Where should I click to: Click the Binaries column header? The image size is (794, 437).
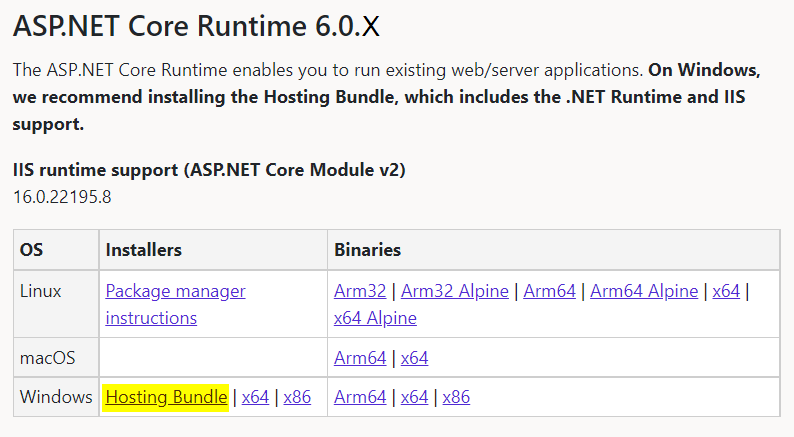(x=367, y=250)
